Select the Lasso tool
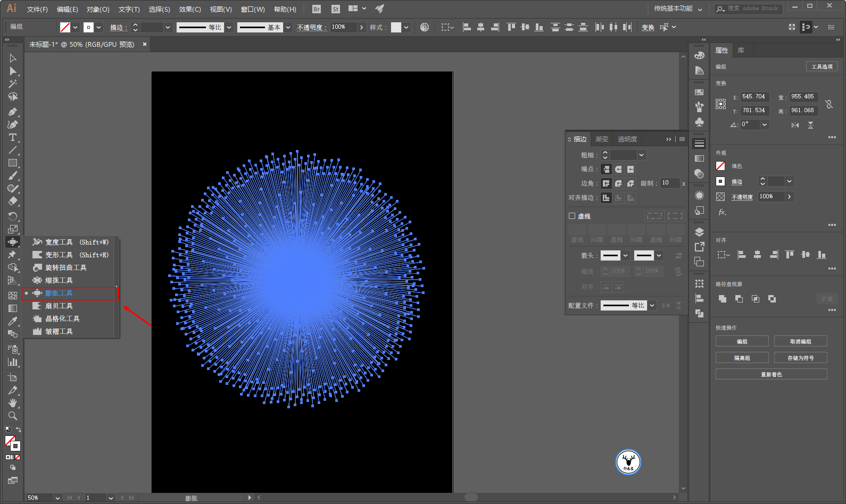This screenshot has width=846, height=504. coord(13,97)
